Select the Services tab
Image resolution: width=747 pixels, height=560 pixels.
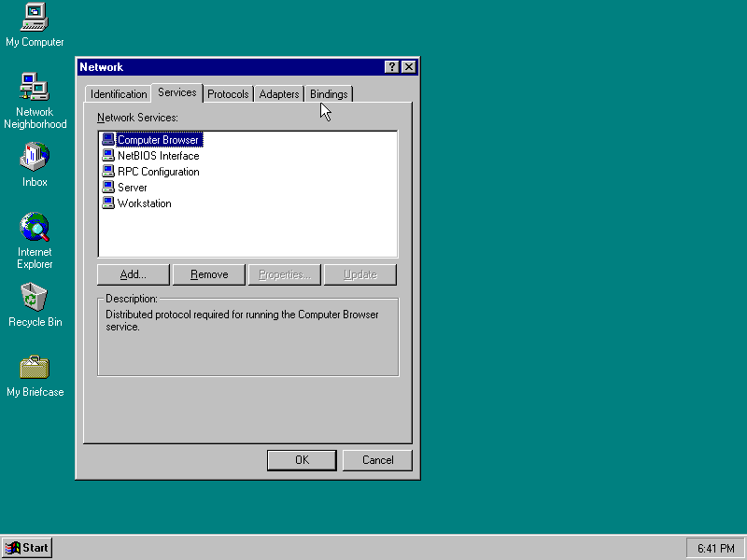coord(177,92)
